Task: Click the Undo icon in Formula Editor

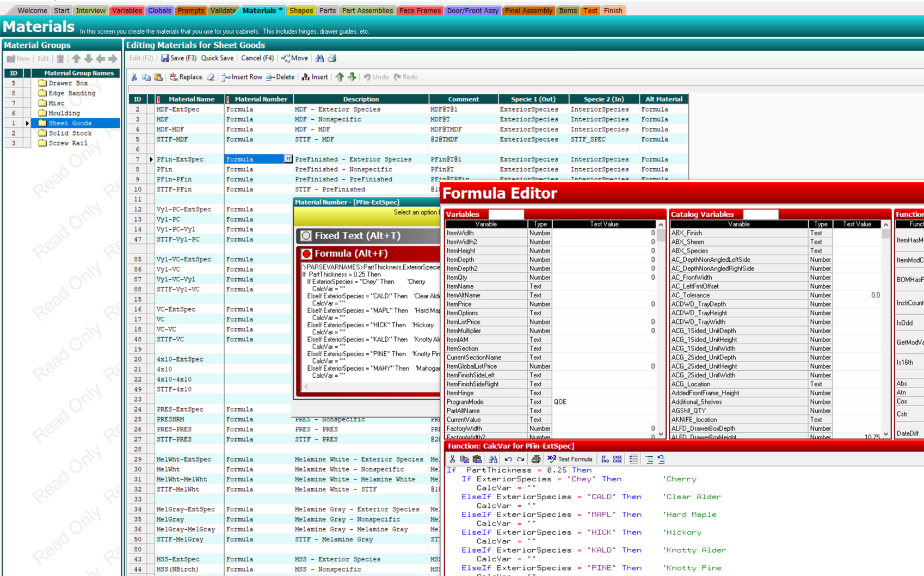Action: pyautogui.click(x=507, y=459)
